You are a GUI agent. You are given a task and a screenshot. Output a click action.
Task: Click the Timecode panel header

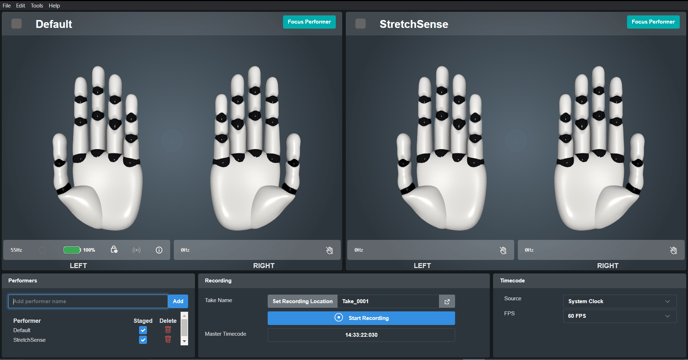pos(589,281)
